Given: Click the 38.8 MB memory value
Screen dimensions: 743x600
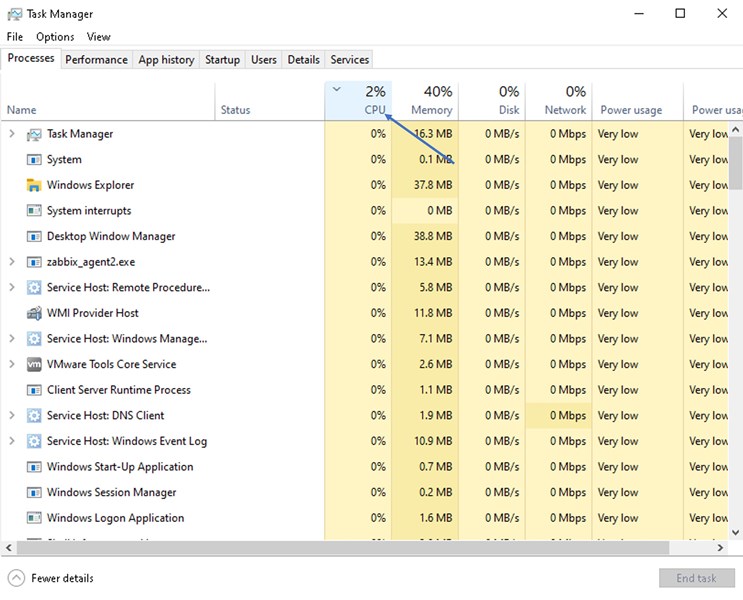Looking at the screenshot, I should [x=433, y=236].
